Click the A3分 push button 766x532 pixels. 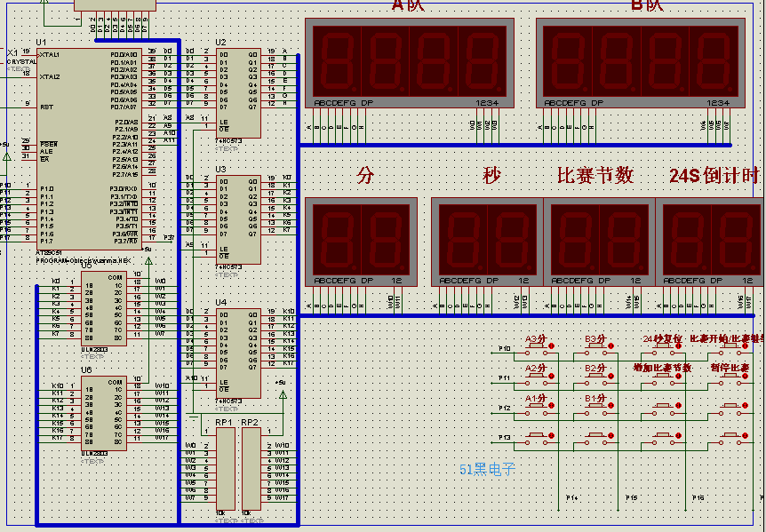pyautogui.click(x=537, y=345)
